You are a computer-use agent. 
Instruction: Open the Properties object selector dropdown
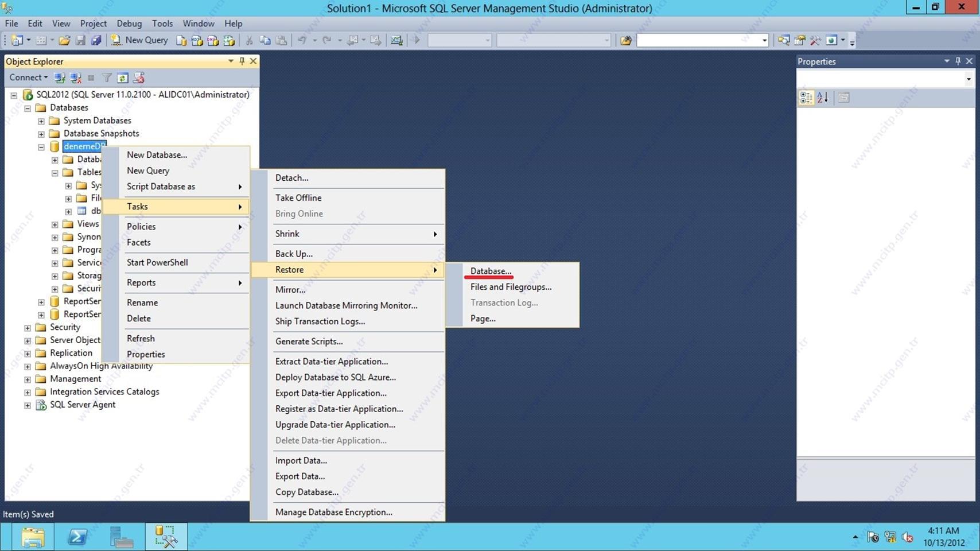pyautogui.click(x=969, y=79)
